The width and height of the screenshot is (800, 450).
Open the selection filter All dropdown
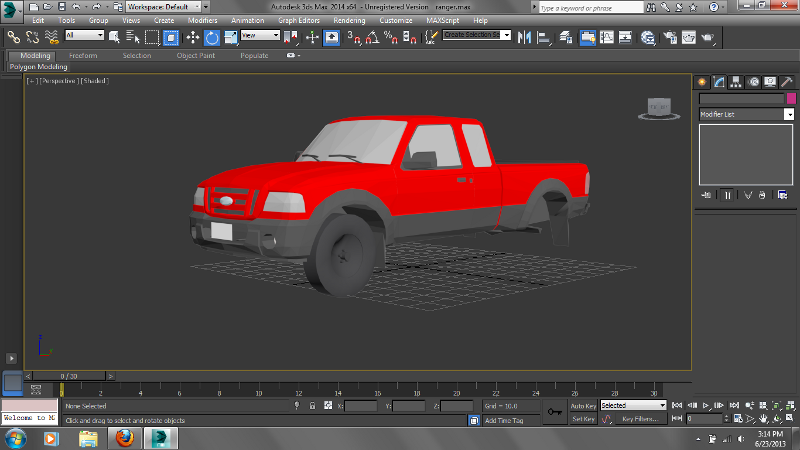pyautogui.click(x=84, y=36)
